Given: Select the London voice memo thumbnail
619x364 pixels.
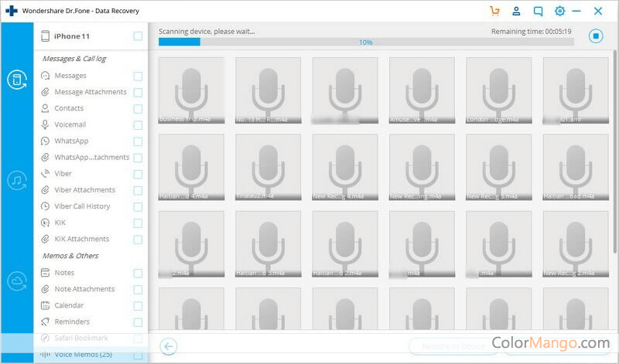Looking at the screenshot, I should coord(500,91).
